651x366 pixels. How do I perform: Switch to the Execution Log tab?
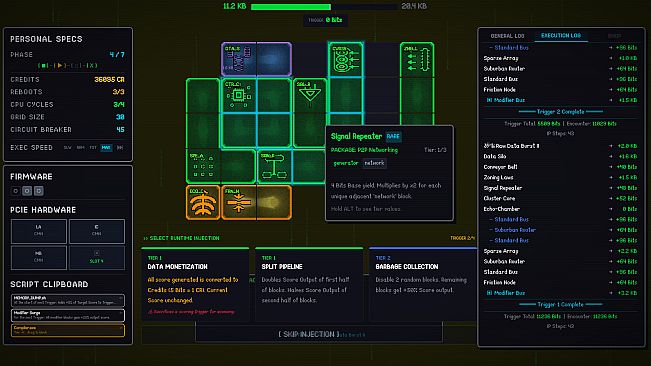[561, 36]
